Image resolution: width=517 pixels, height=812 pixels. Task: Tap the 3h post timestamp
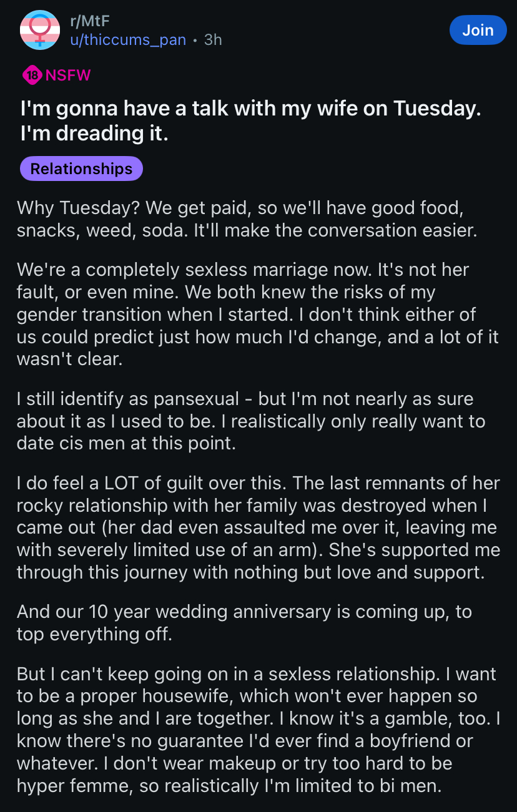(x=213, y=40)
